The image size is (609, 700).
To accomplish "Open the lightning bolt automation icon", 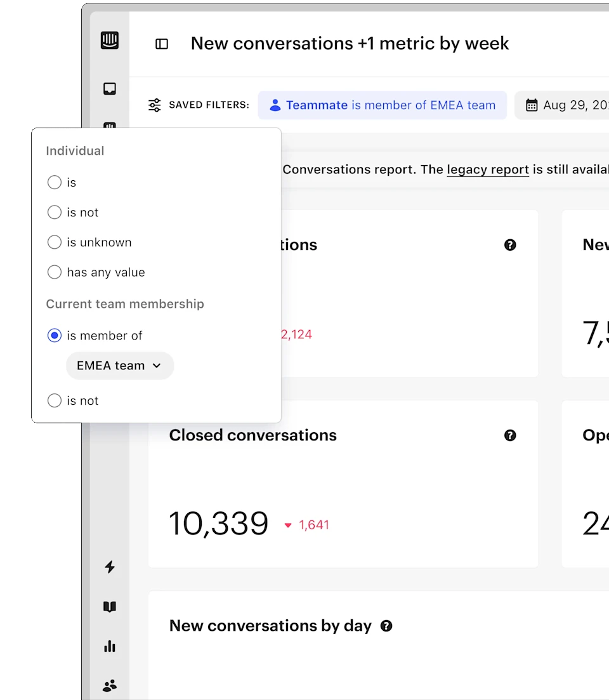I will [x=110, y=567].
